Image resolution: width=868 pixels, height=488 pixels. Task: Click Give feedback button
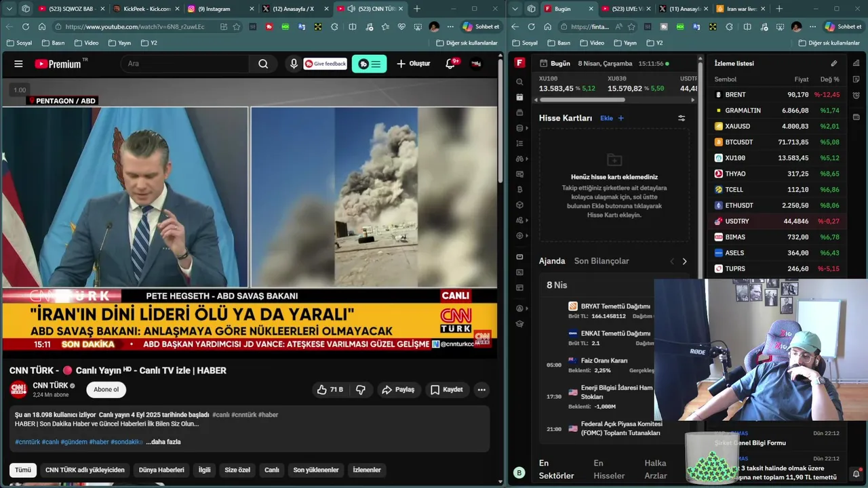pyautogui.click(x=325, y=64)
